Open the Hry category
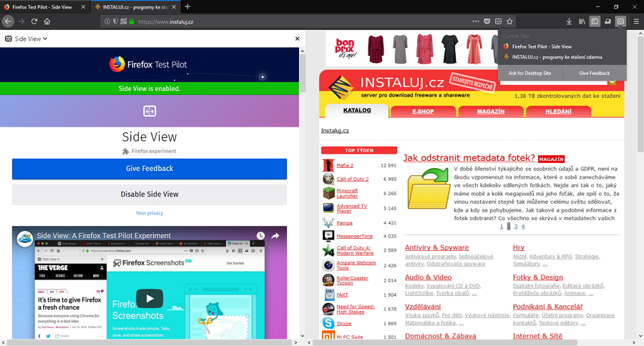 (x=519, y=247)
